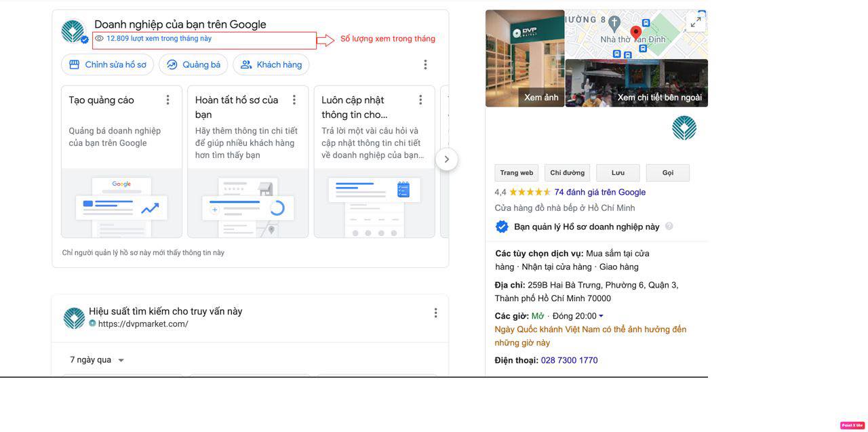Image resolution: width=868 pixels, height=432 pixels.
Task: Expand the map using the fullscreen icon
Action: [696, 22]
